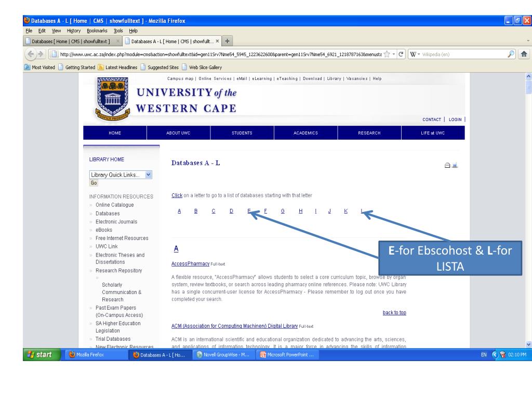Click the LOGIN link
The width and height of the screenshot is (532, 399).
point(455,119)
